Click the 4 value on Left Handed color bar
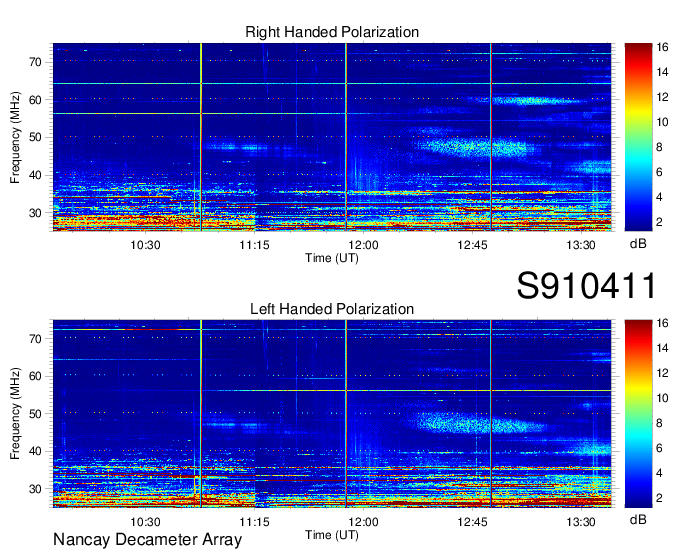Screen dimensions: 680x552 (660, 474)
